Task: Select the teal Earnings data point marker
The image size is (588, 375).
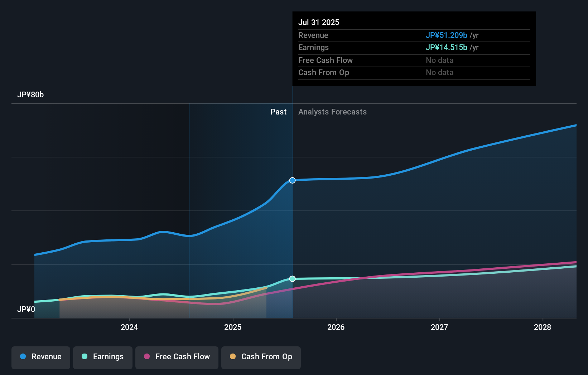Action: (x=292, y=278)
